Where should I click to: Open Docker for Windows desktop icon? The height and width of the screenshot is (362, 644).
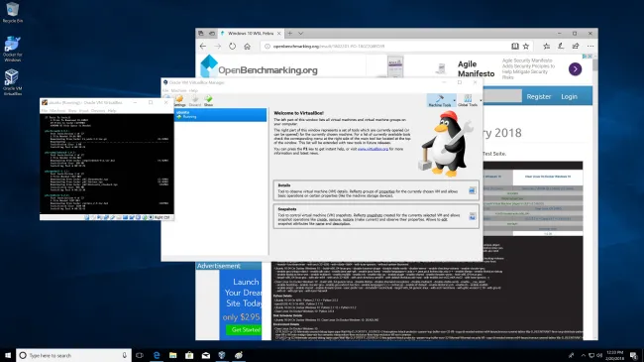12,49
